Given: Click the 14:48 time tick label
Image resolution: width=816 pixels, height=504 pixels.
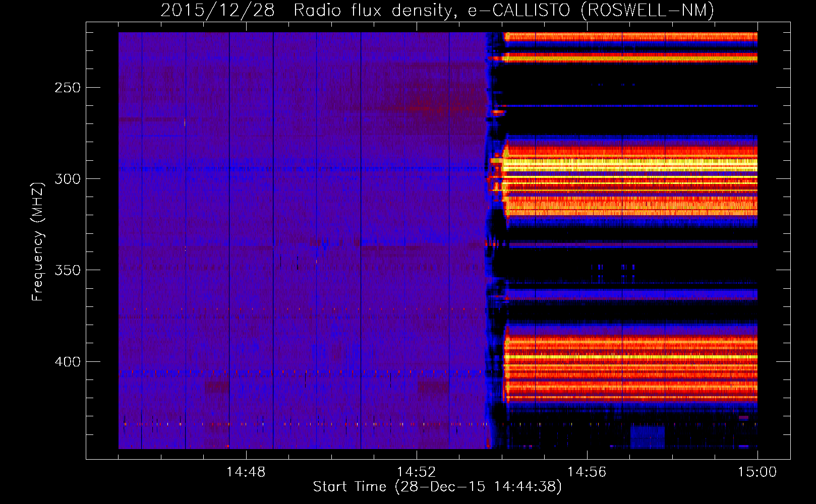Looking at the screenshot, I should tap(246, 472).
